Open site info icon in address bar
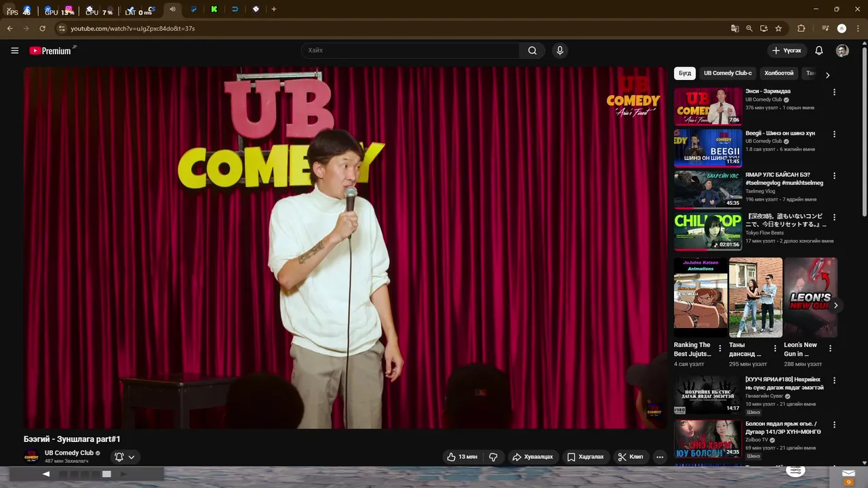This screenshot has width=868, height=488. 61,28
